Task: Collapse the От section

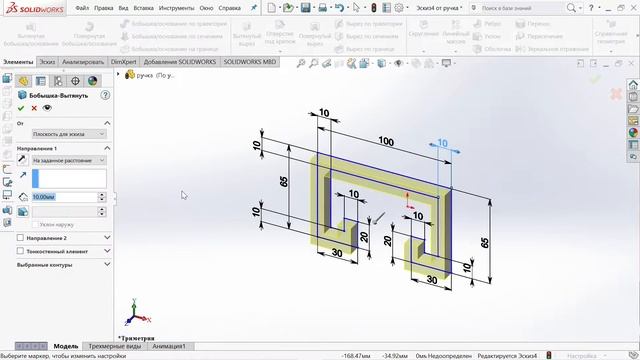Action: [x=107, y=123]
